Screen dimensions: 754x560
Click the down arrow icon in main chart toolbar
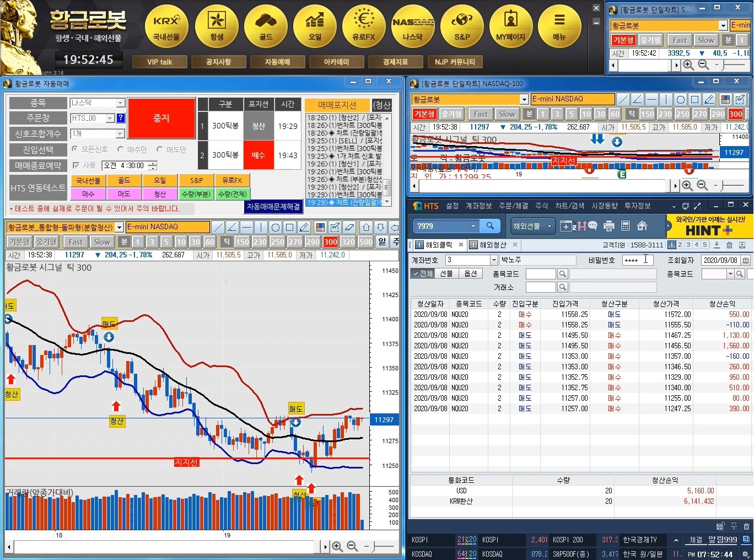coord(380,227)
